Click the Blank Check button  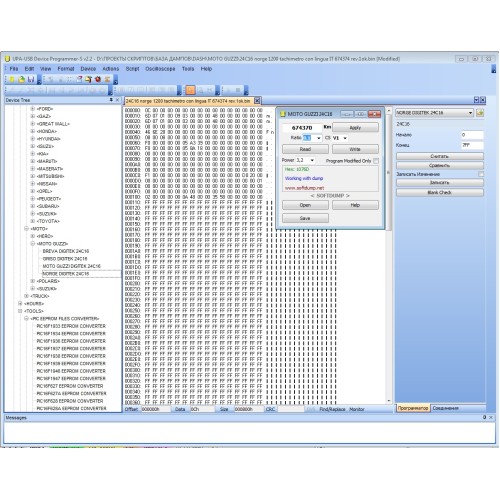(439, 192)
